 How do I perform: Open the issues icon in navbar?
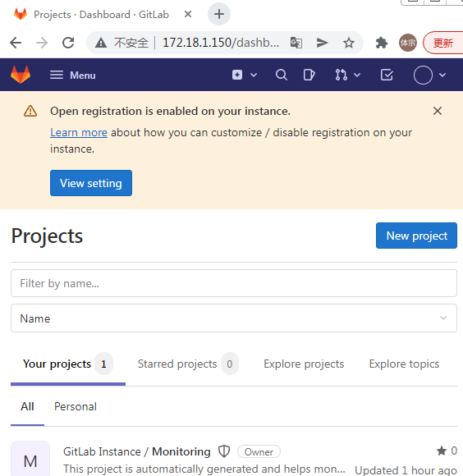(309, 75)
